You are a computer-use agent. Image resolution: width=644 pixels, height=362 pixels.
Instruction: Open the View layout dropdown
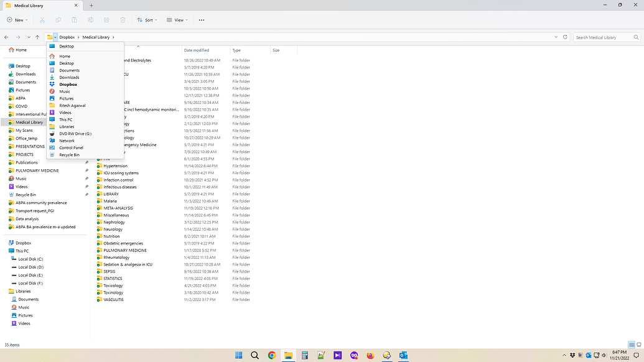point(177,20)
